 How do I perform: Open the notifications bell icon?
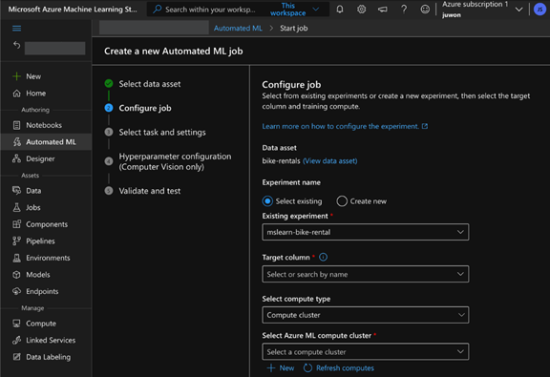click(x=340, y=9)
